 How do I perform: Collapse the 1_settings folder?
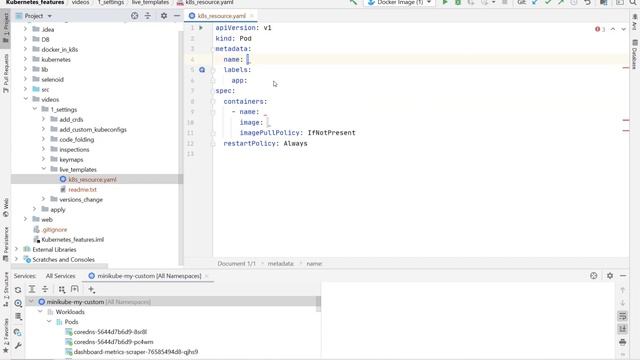pos(35,109)
